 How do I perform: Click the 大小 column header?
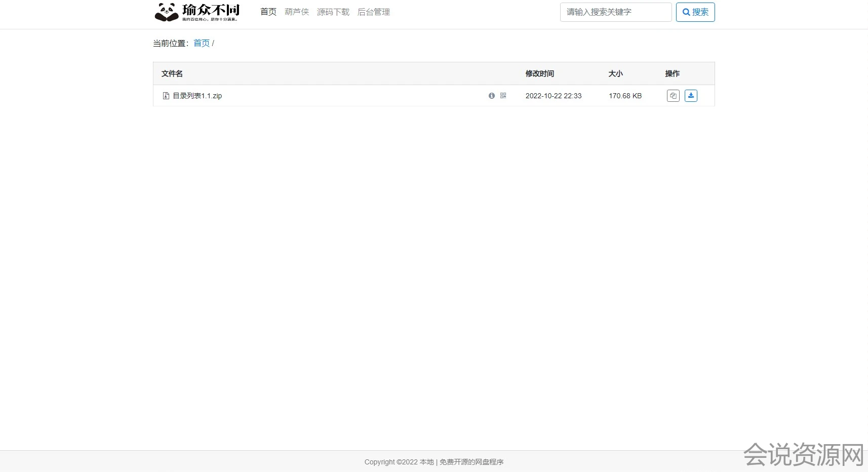click(x=615, y=74)
